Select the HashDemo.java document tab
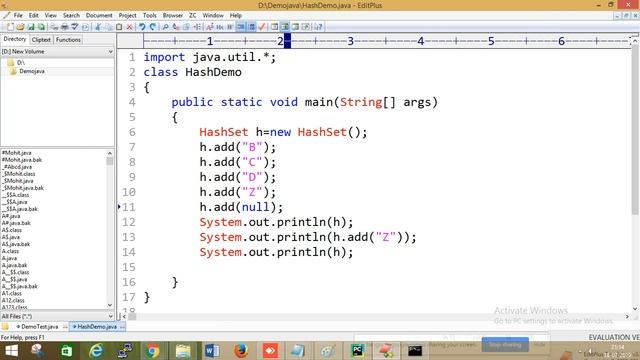The image size is (640, 360). point(97,327)
